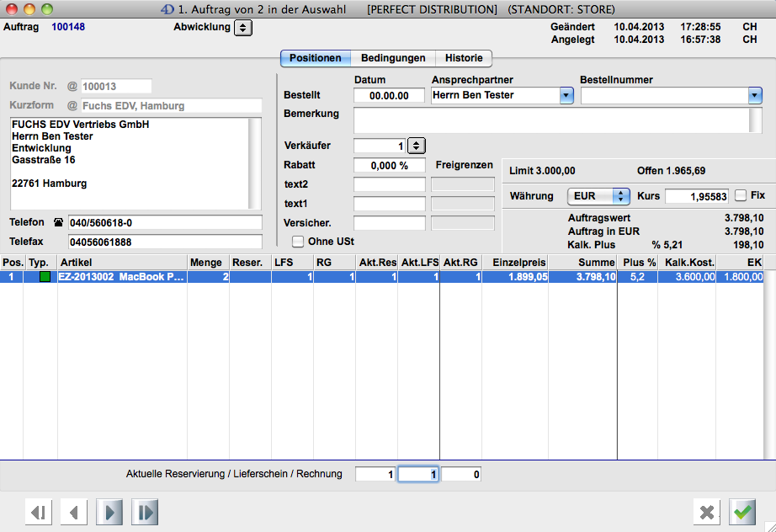Toggle the Fix exchange rate checkbox

tap(740, 195)
